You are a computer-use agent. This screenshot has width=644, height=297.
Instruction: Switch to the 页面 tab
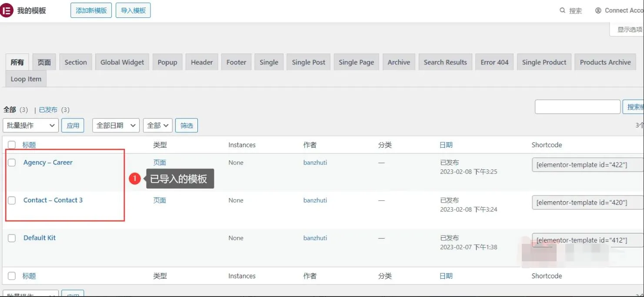pos(44,62)
